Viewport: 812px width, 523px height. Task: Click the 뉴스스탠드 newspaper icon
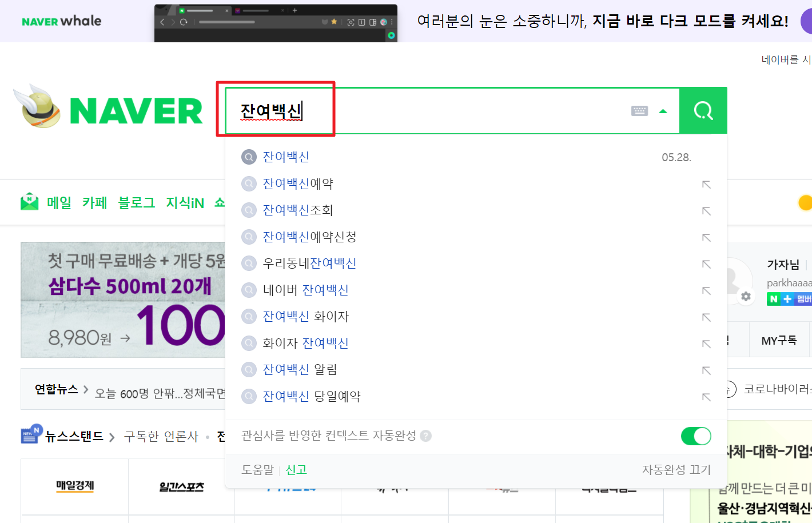click(31, 434)
